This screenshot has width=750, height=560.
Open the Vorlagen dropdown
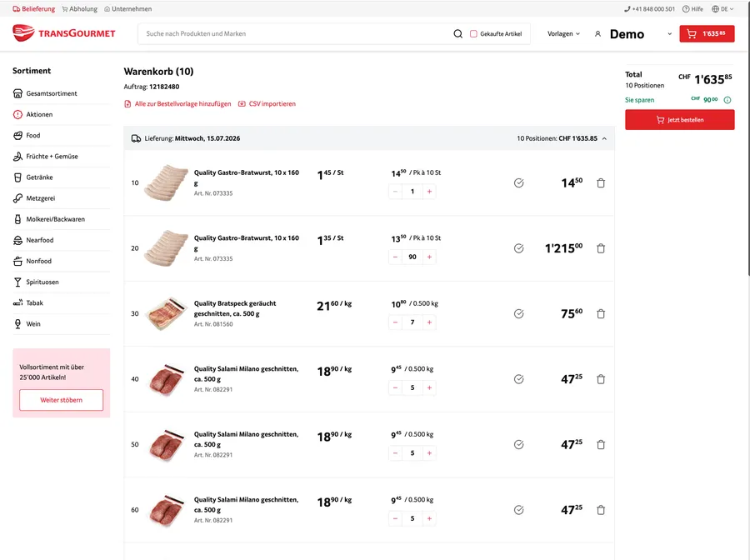coord(563,34)
